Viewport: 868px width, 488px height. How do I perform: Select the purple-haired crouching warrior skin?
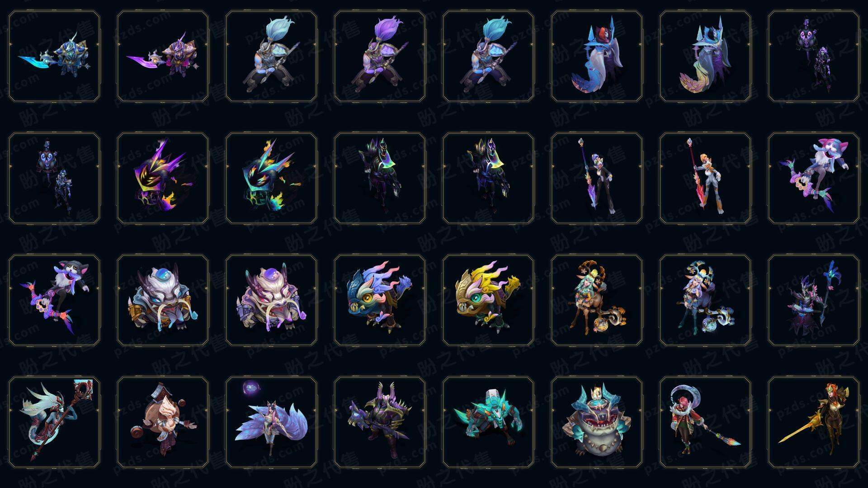tap(380, 56)
